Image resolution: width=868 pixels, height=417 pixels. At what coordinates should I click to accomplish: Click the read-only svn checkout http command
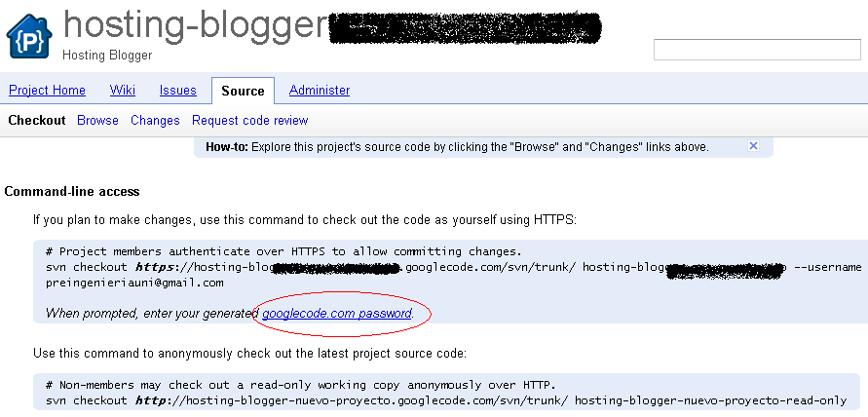446,400
